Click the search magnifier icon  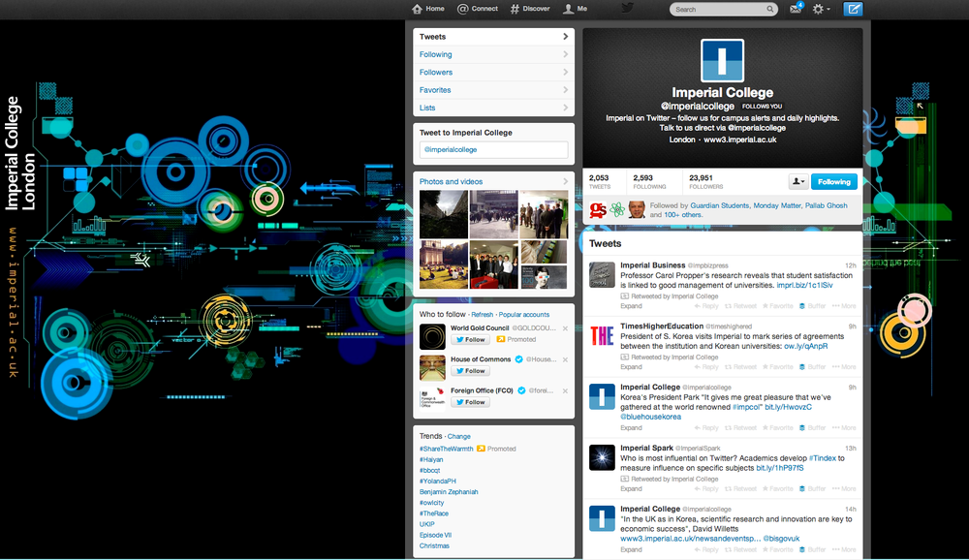point(770,10)
